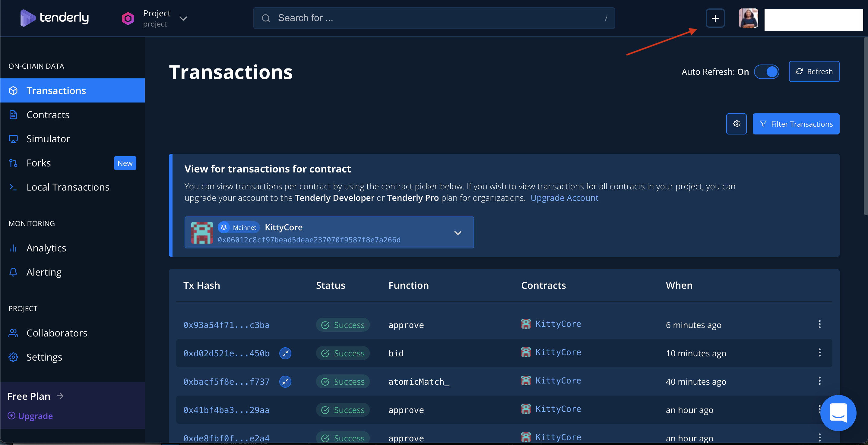The width and height of the screenshot is (868, 445).
Task: Click the When column header
Action: 679,285
